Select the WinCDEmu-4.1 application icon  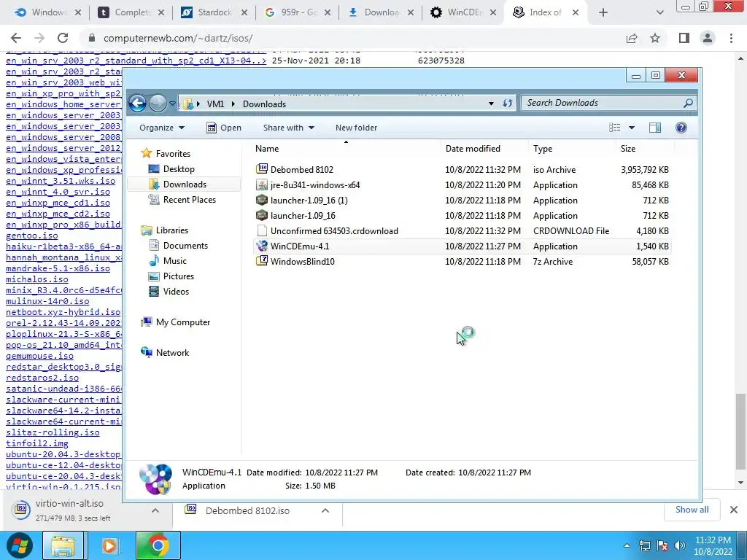pyautogui.click(x=262, y=246)
